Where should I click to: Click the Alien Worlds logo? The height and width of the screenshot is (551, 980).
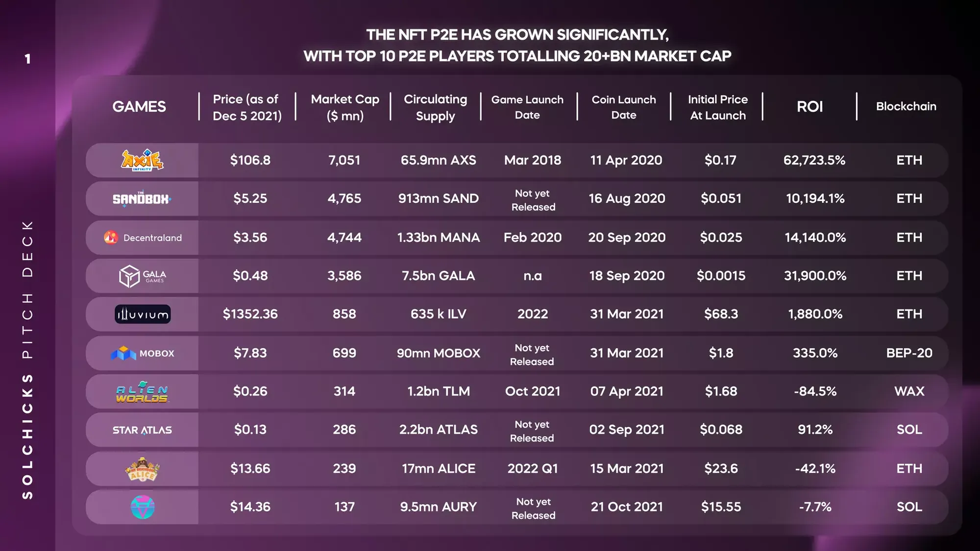tap(142, 392)
